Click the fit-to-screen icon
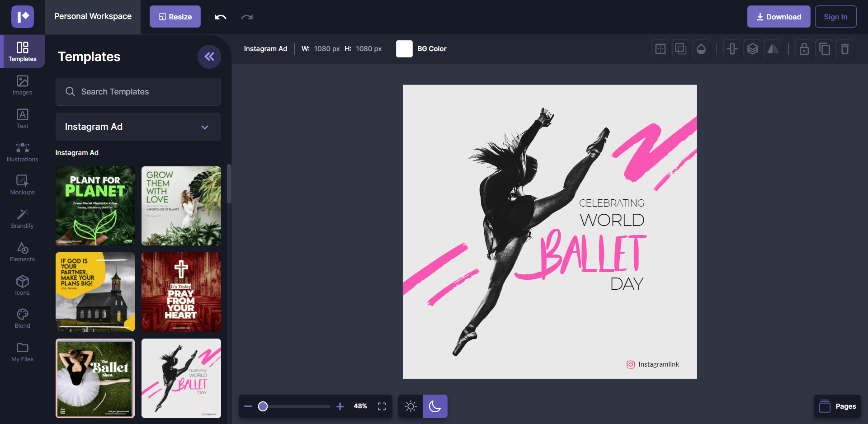Screen dimensions: 868x424 (x=382, y=406)
